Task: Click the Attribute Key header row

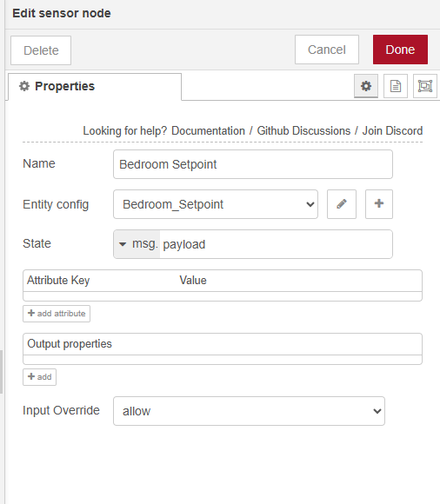Action: [223, 281]
